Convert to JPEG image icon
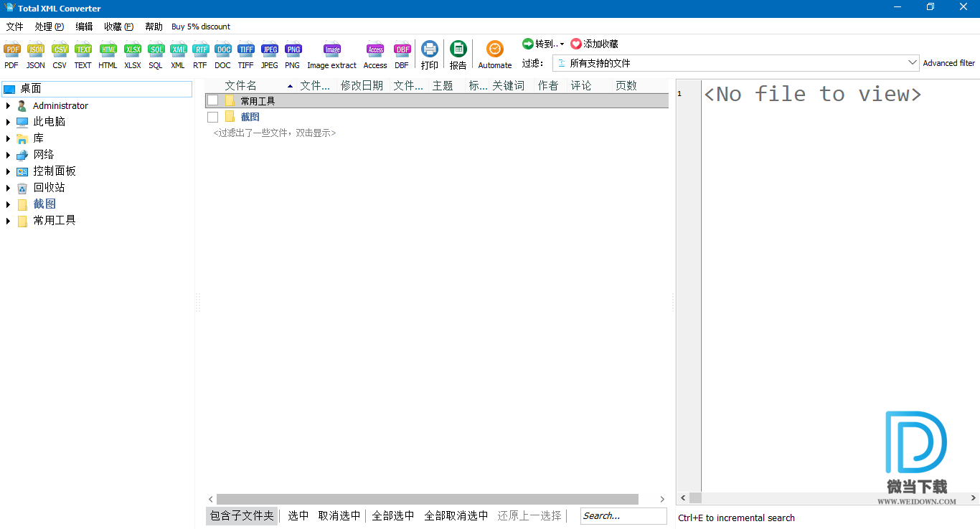This screenshot has height=529, width=980. [x=270, y=50]
